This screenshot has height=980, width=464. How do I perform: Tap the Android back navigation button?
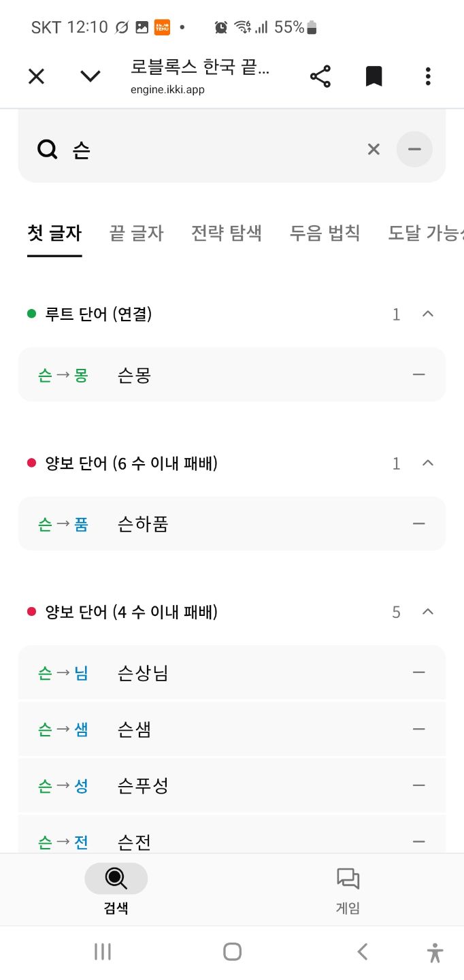tap(363, 951)
